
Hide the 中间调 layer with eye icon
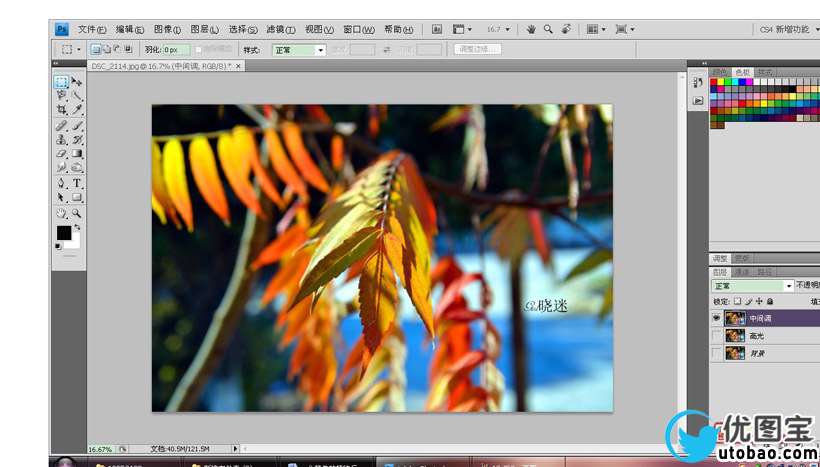click(x=716, y=318)
